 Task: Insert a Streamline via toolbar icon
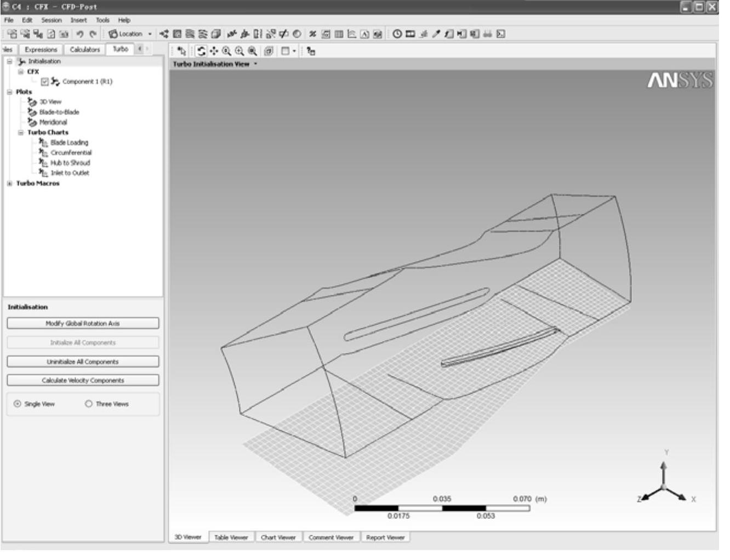tap(190, 34)
